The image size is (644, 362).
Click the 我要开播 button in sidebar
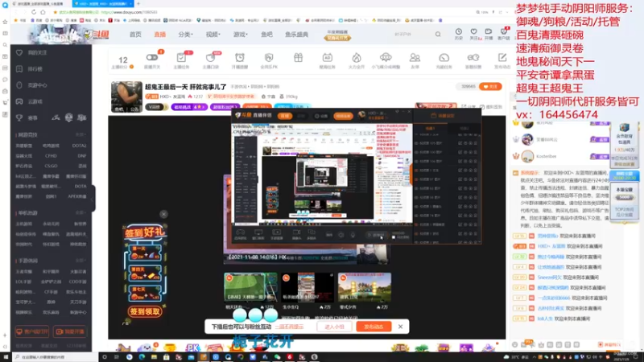[70, 331]
